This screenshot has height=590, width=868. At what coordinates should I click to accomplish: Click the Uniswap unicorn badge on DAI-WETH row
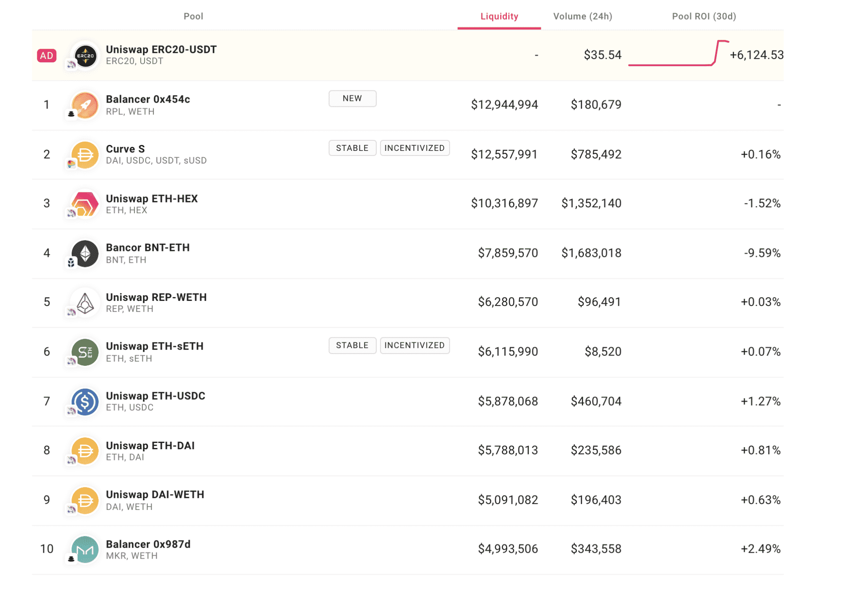pos(71,509)
